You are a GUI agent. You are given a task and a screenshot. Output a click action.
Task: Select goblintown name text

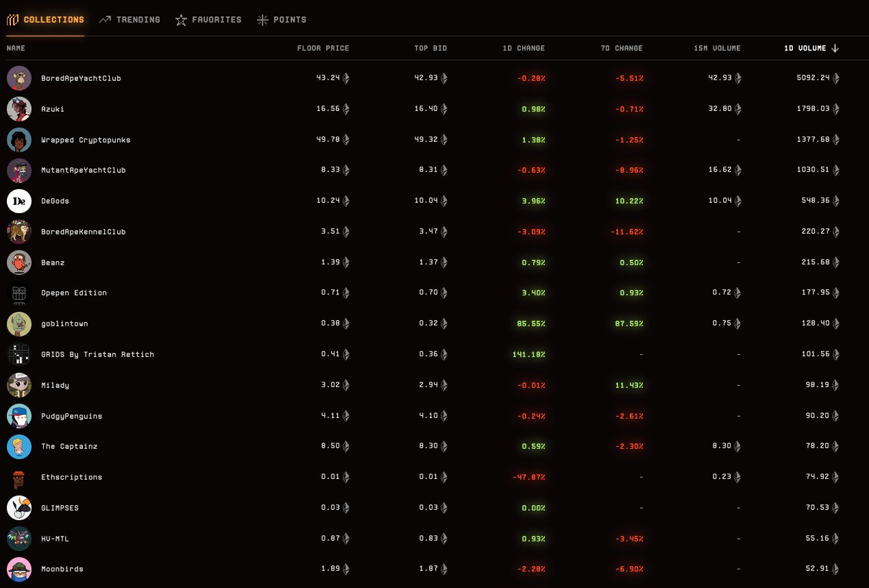(x=64, y=323)
